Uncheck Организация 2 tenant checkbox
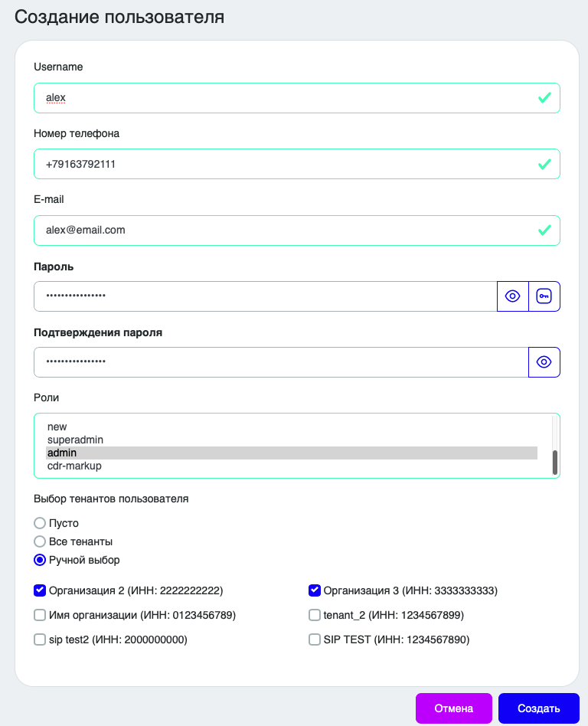 (x=40, y=590)
